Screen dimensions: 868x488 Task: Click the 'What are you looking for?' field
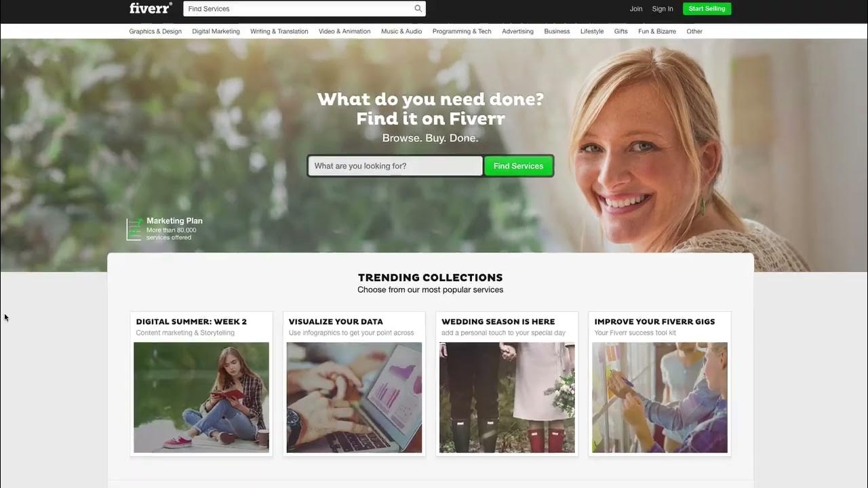[x=395, y=166]
